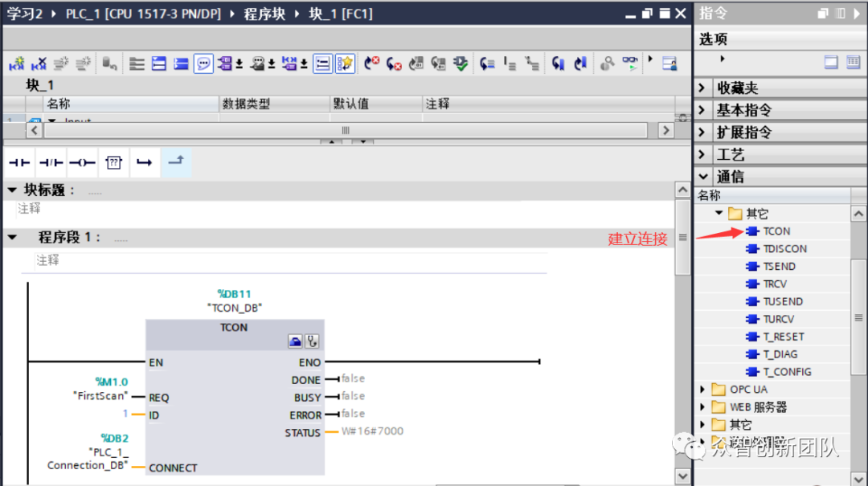Click the Insert network toolbar icon
The width and height of the screenshot is (868, 486).
pyautogui.click(x=17, y=63)
